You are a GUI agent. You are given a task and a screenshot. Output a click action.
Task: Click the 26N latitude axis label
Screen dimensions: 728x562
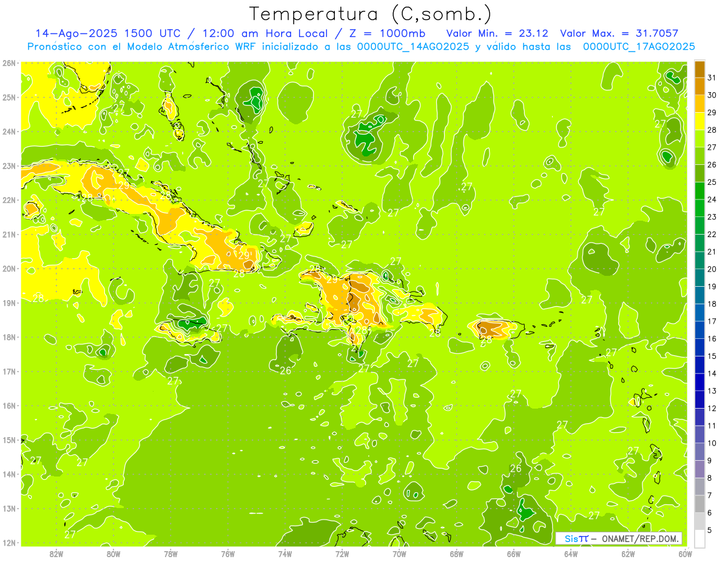8,63
